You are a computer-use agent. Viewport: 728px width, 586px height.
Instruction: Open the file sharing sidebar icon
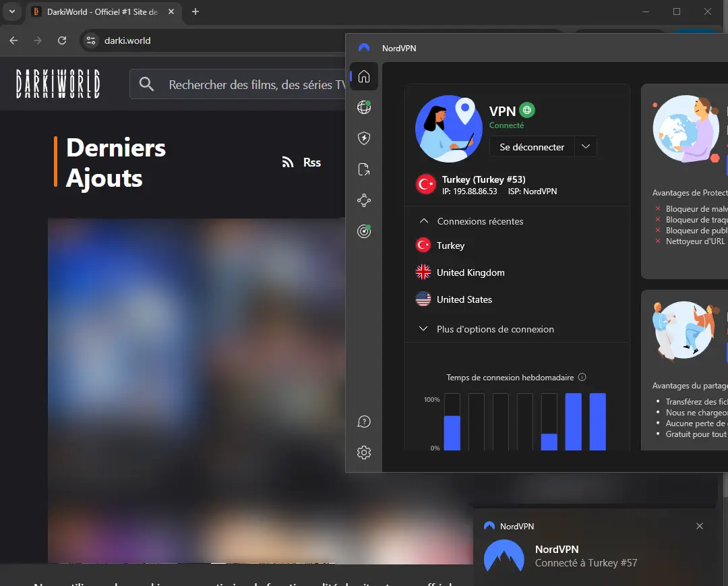tap(364, 169)
